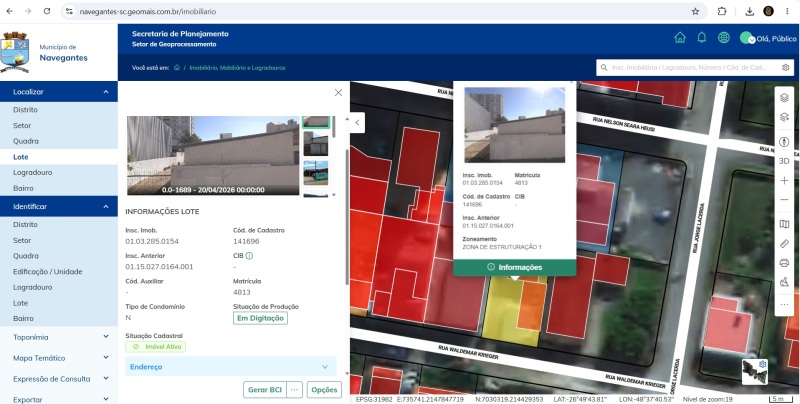Show CIB info tooltip icon

[x=249, y=256]
